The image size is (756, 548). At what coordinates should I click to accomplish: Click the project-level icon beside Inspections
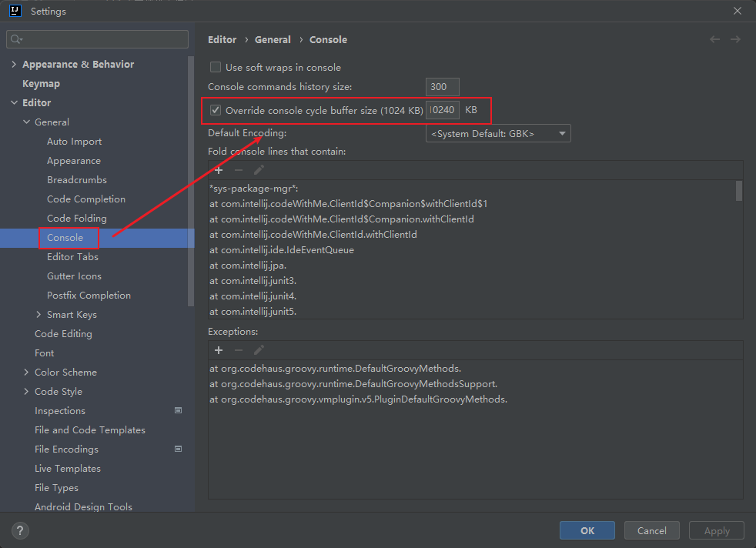pyautogui.click(x=178, y=411)
